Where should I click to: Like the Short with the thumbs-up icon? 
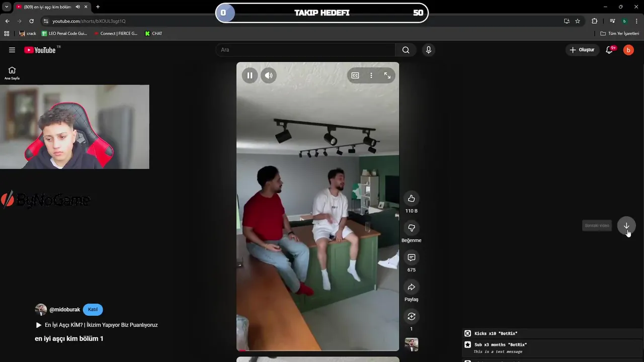(x=412, y=198)
